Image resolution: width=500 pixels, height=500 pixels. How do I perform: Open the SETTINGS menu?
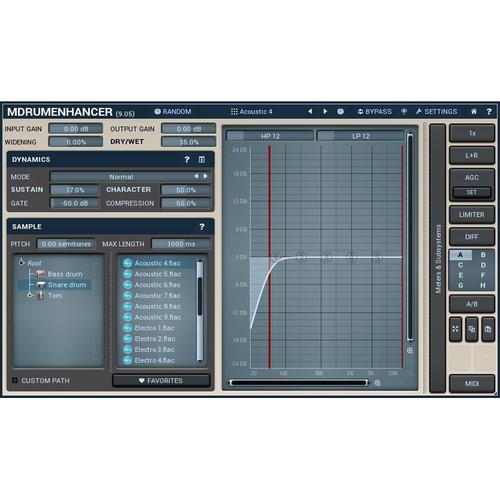[436, 112]
